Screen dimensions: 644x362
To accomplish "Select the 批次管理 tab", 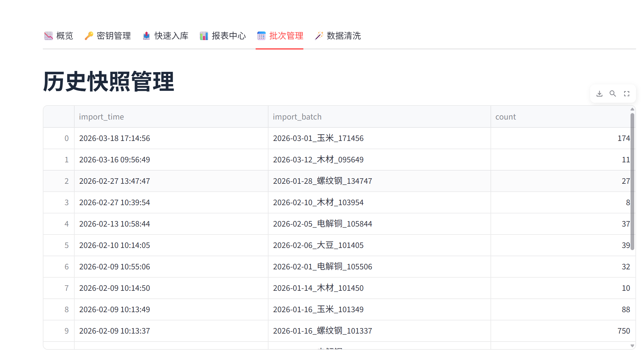I will pos(280,36).
